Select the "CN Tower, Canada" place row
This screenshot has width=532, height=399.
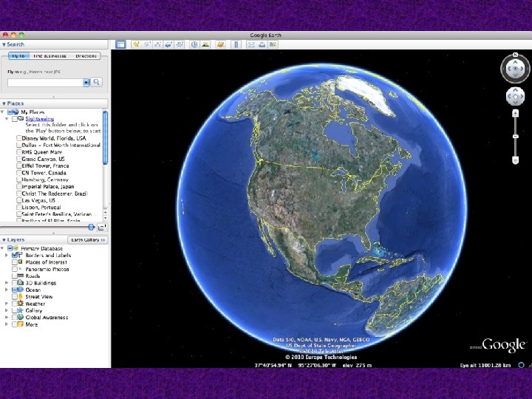point(44,173)
